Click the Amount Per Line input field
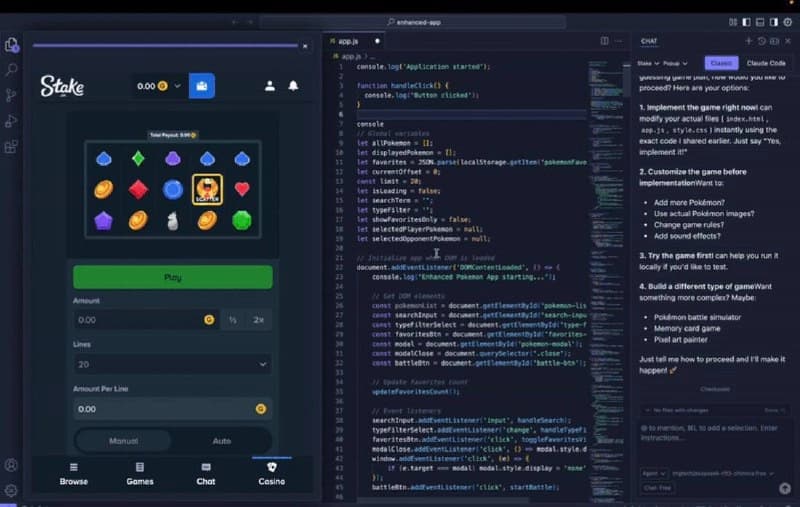800x507 pixels. pyautogui.click(x=172, y=409)
